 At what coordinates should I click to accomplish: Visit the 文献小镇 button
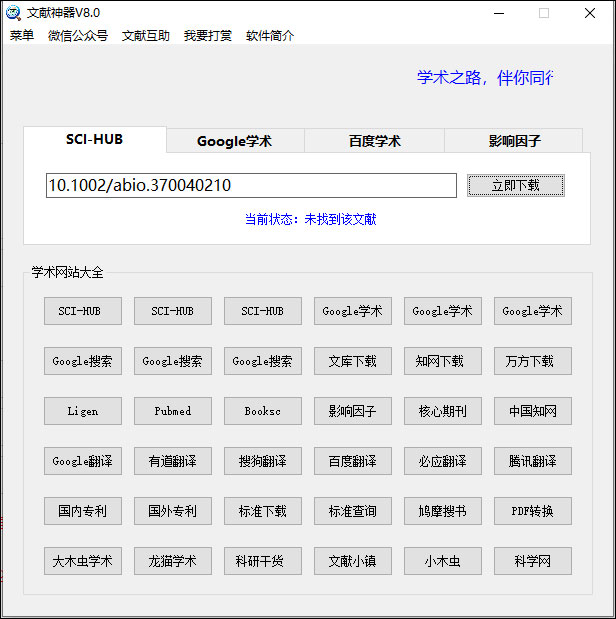tap(353, 561)
